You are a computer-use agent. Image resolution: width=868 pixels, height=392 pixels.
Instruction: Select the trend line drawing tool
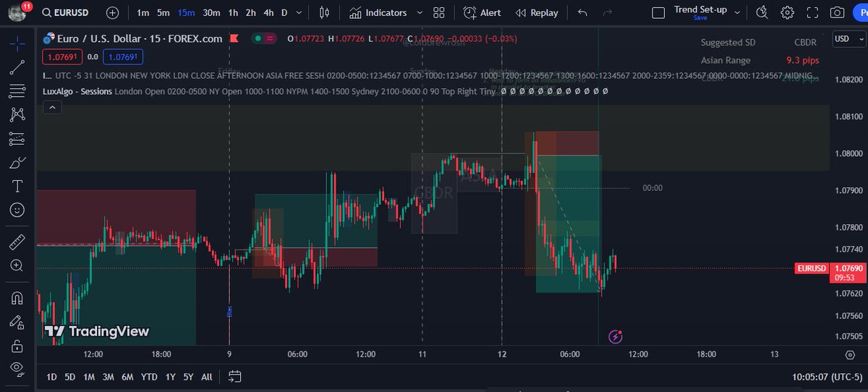click(17, 67)
